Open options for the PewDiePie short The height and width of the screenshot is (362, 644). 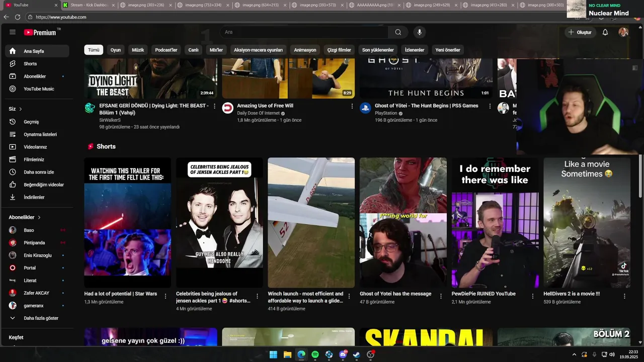point(533,296)
